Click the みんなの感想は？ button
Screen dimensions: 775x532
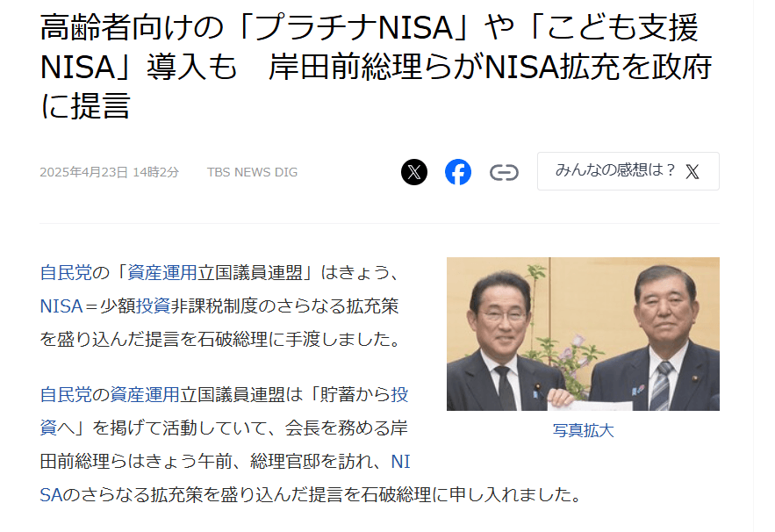pyautogui.click(x=628, y=171)
